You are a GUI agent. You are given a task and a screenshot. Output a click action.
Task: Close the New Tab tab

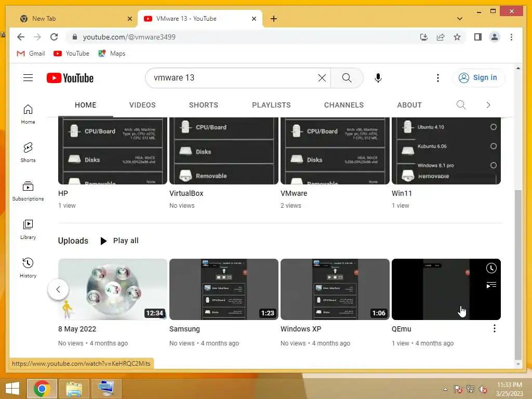(x=129, y=19)
